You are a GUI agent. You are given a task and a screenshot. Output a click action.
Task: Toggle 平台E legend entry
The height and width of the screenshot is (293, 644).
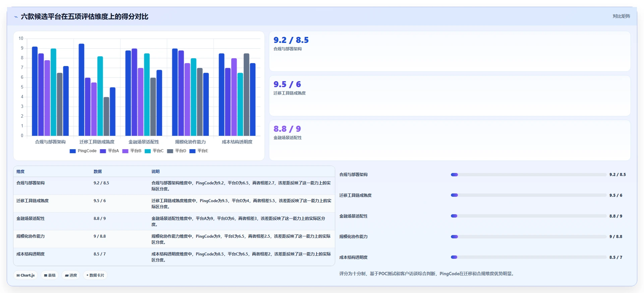(199, 151)
